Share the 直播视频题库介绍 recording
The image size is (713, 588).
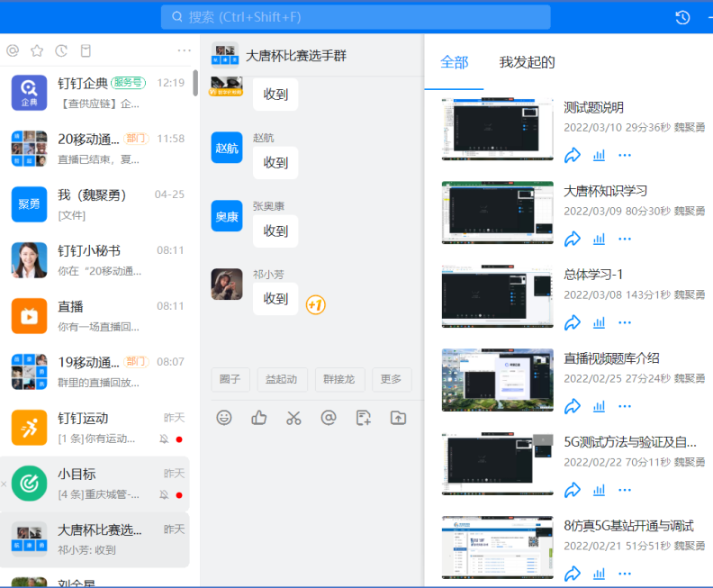click(x=572, y=406)
